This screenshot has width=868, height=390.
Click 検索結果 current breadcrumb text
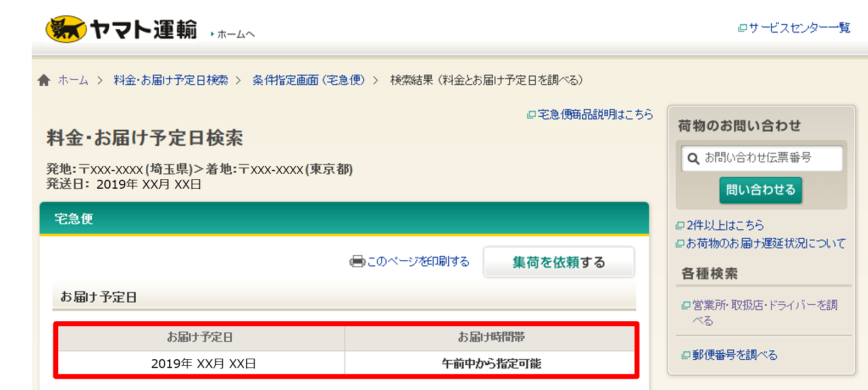486,80
